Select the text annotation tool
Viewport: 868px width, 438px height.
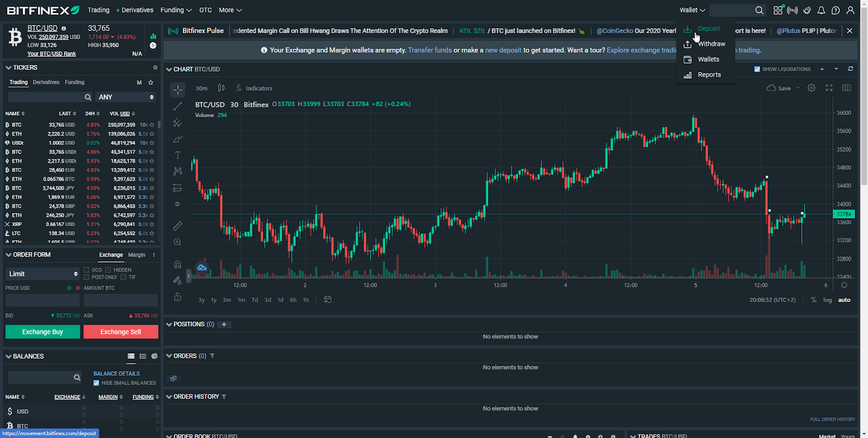[177, 155]
